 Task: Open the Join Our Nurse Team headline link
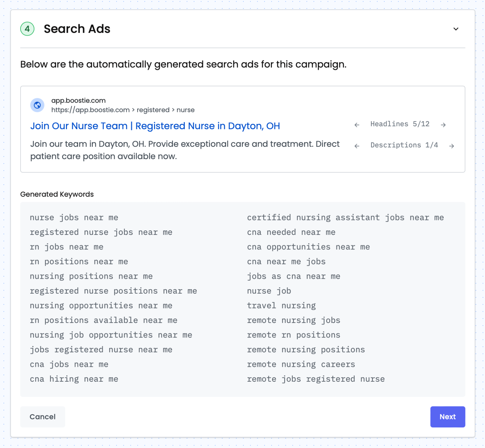click(x=155, y=126)
